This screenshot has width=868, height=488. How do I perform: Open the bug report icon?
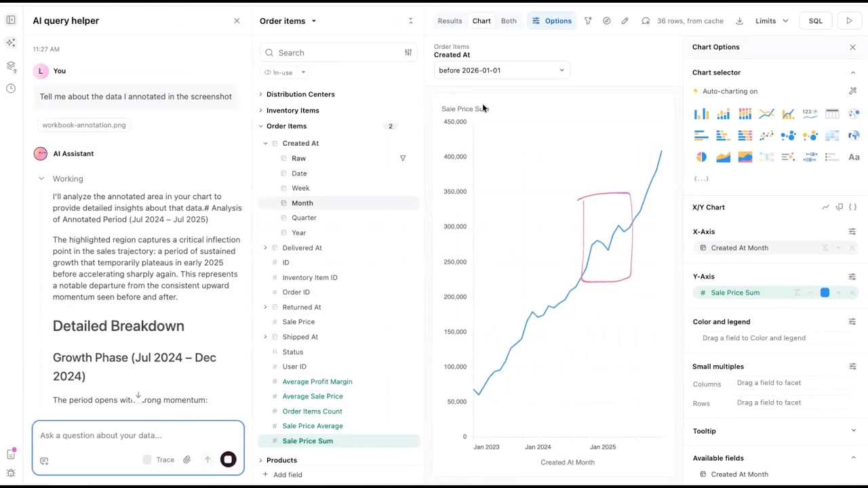(11, 473)
